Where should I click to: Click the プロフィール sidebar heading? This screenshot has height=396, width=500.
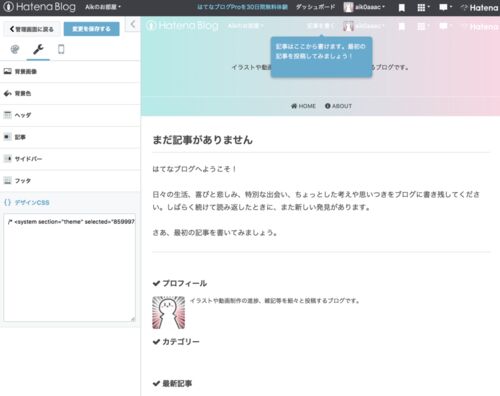pyautogui.click(x=180, y=283)
